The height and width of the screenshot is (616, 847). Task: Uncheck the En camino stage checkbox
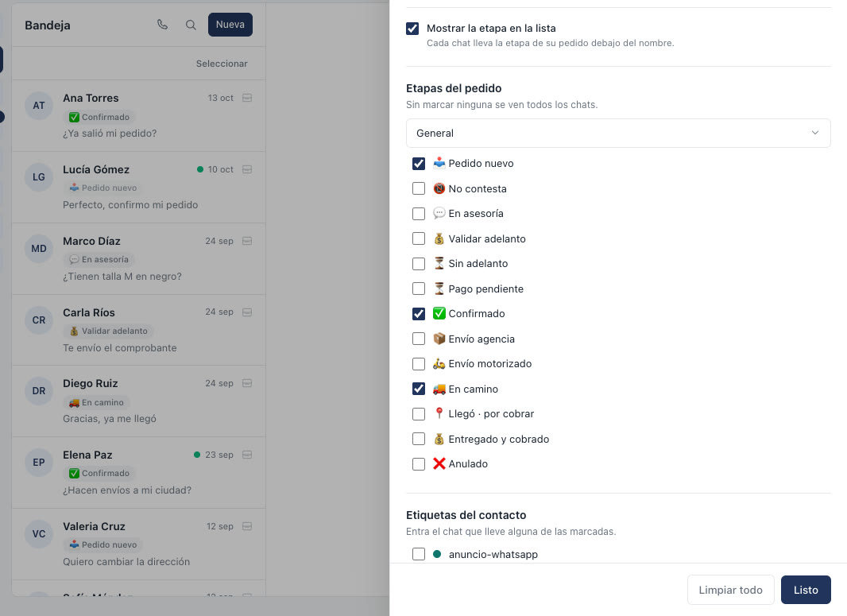(x=419, y=389)
